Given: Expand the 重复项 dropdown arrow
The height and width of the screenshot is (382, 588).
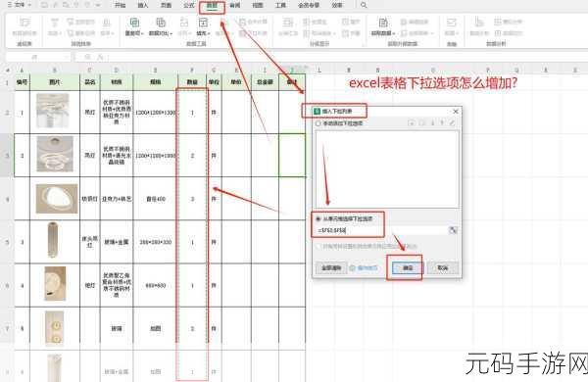Looking at the screenshot, I should coord(142,33).
